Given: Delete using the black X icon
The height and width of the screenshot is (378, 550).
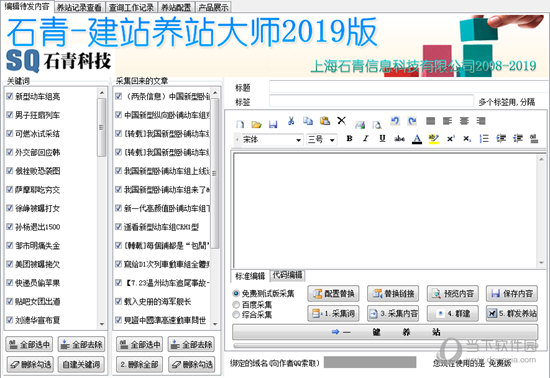Looking at the screenshot, I should click(x=341, y=121).
